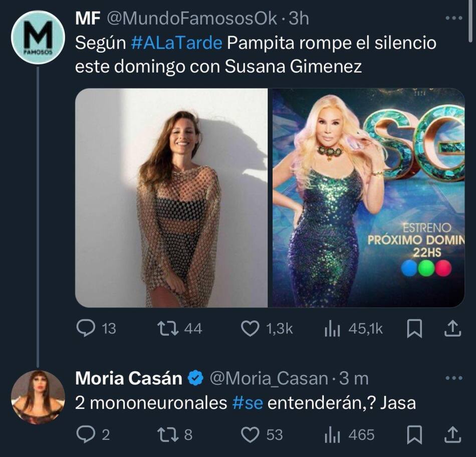
Task: Share Moria Casán's reply
Action: [452, 434]
